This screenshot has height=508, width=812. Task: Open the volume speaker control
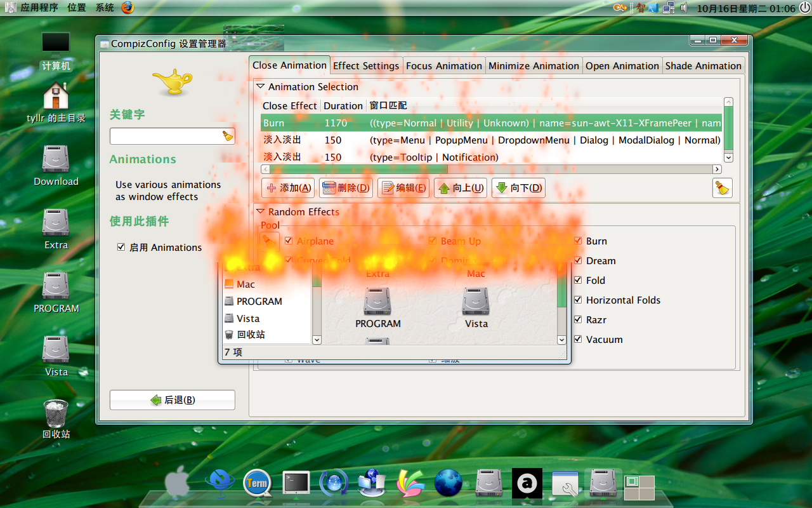click(x=684, y=8)
